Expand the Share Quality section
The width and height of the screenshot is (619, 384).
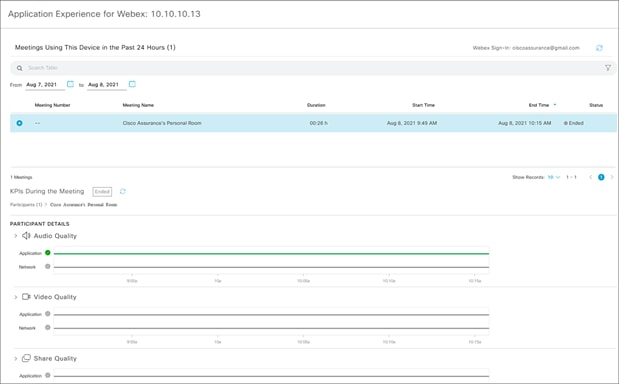(15, 358)
